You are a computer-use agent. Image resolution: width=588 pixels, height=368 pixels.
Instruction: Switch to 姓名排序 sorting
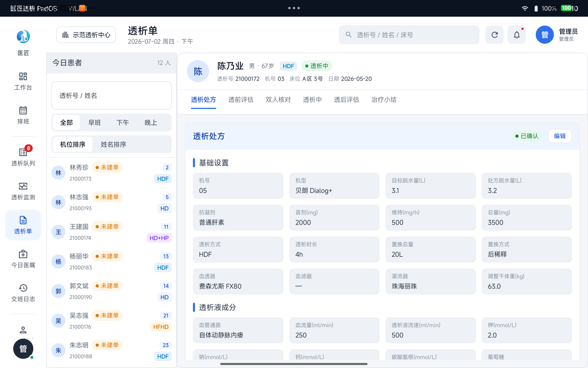pyautogui.click(x=113, y=144)
